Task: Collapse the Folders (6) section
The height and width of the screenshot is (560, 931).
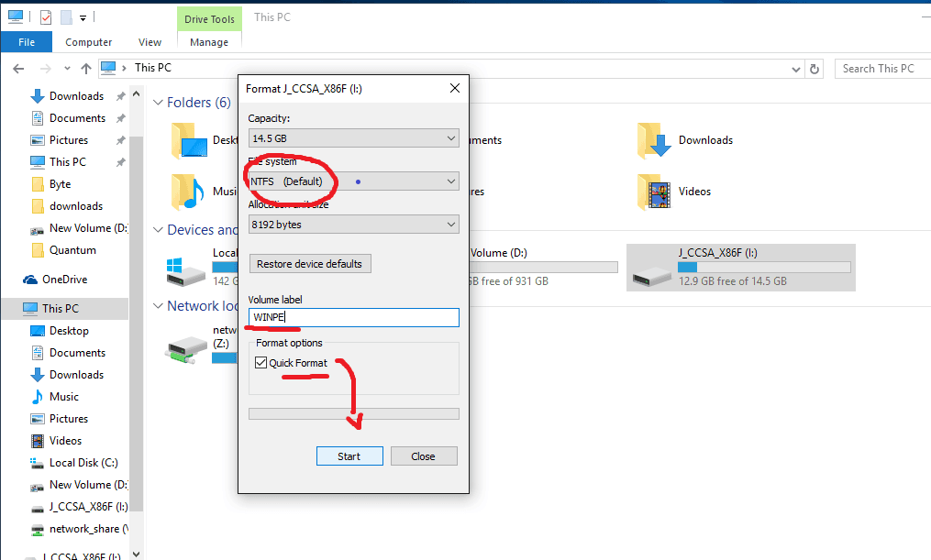Action: [158, 103]
